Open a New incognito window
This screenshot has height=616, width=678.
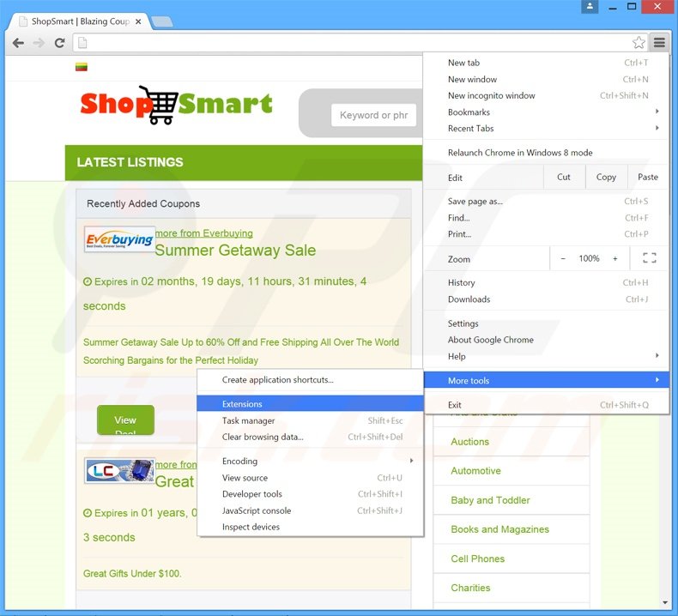pyautogui.click(x=546, y=95)
